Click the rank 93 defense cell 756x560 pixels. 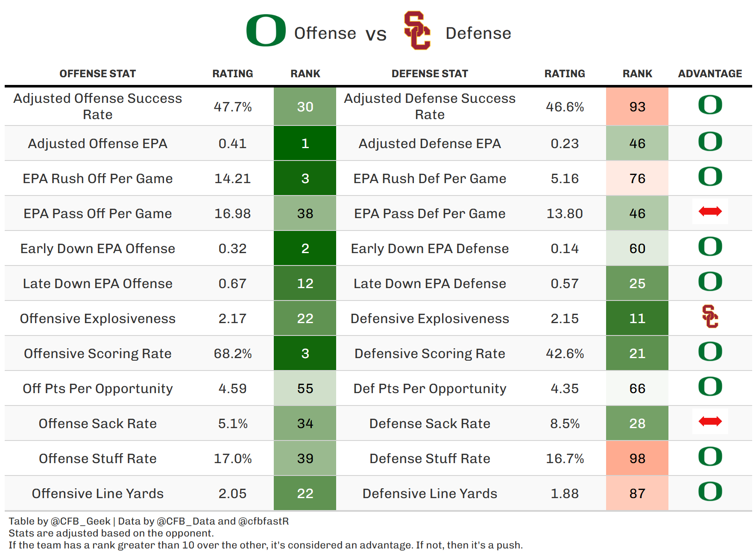point(637,107)
